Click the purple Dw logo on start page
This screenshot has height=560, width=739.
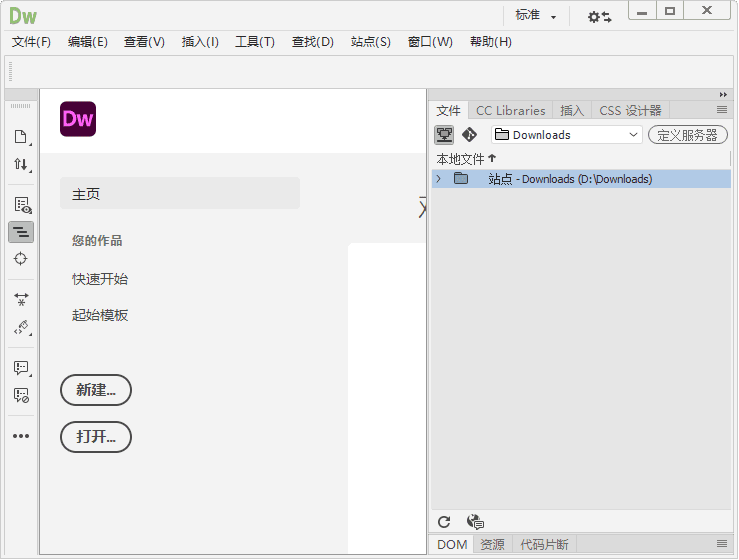point(78,119)
